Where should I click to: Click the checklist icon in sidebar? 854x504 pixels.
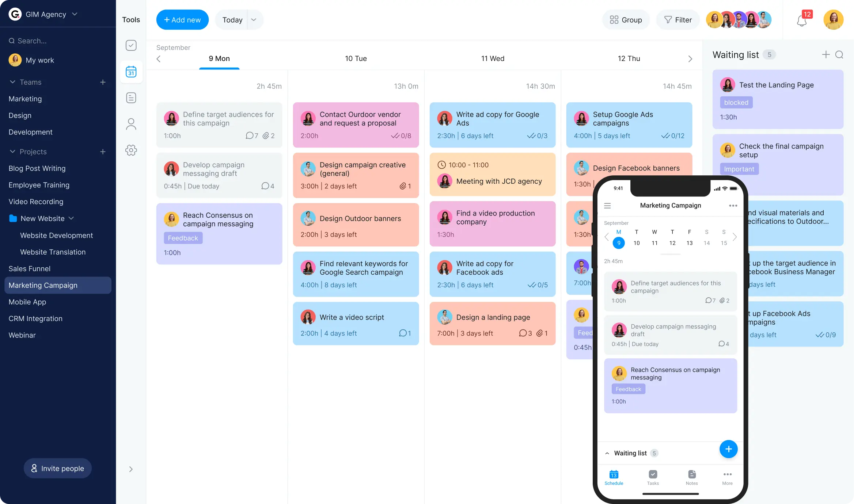(131, 45)
